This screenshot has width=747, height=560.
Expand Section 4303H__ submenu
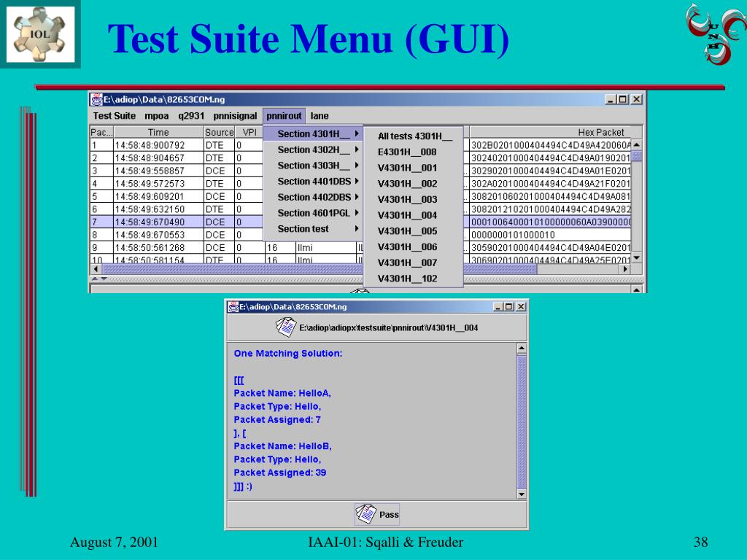pyautogui.click(x=314, y=166)
